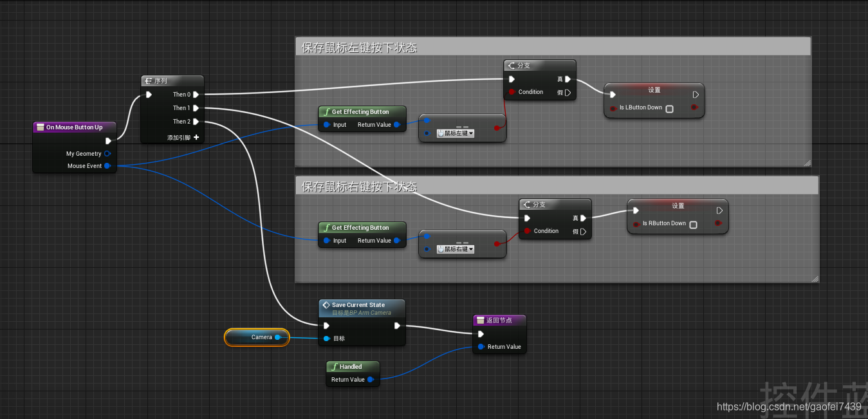868x419 pixels.
Task: Click the Sequence icon on the 序列 node header
Action: [149, 80]
